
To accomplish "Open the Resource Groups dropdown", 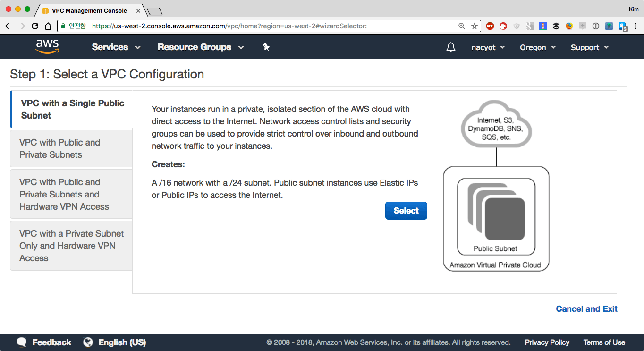I will click(x=201, y=47).
